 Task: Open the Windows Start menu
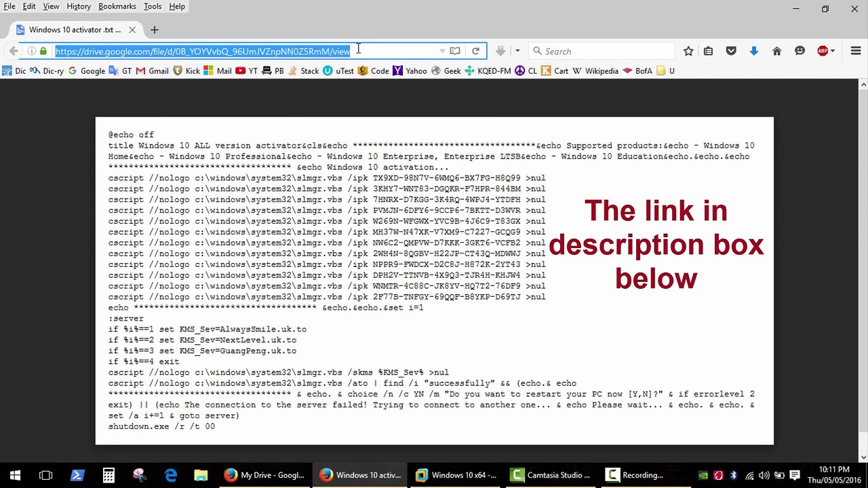pyautogui.click(x=15, y=475)
